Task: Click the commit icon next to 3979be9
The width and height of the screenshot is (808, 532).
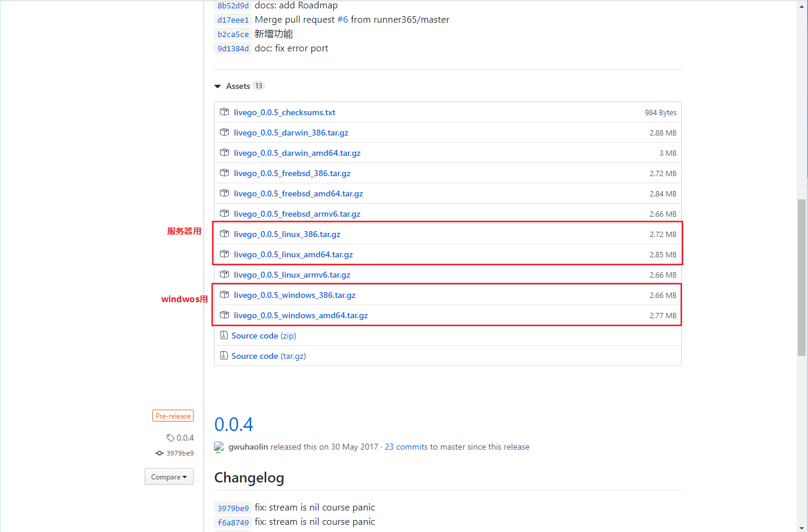Action: tap(160, 453)
